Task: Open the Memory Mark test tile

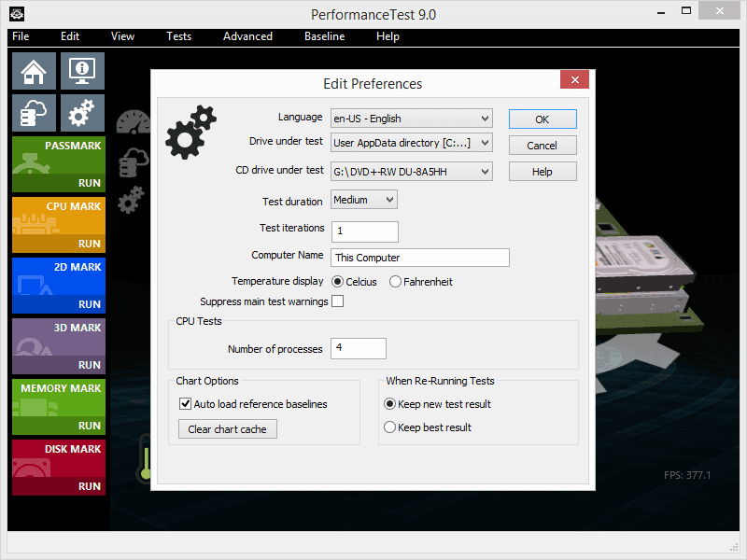Action: point(58,407)
